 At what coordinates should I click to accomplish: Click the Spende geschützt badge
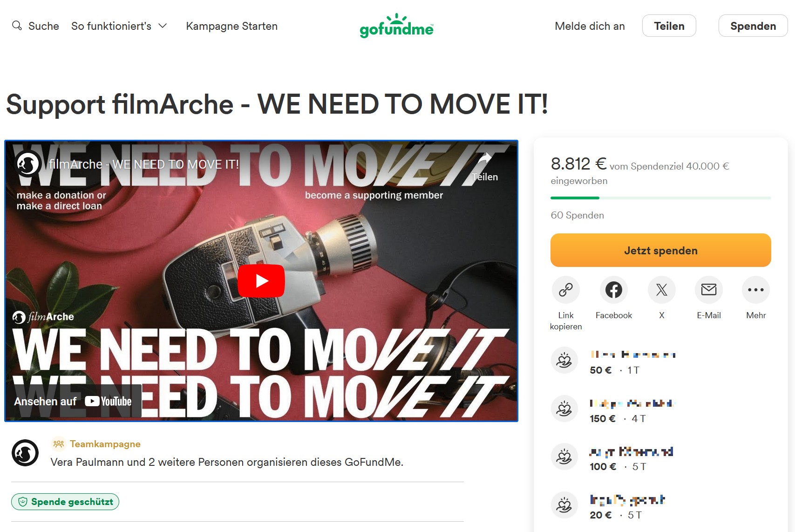(65, 502)
